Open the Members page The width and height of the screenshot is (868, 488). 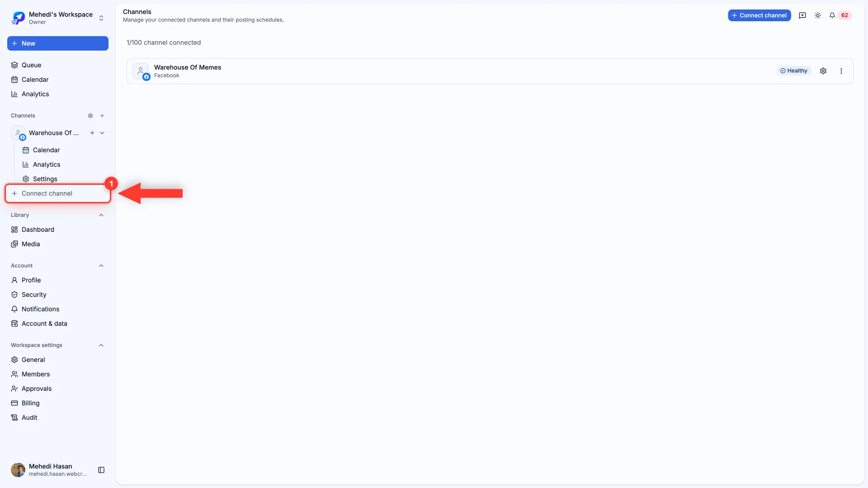pos(58,374)
